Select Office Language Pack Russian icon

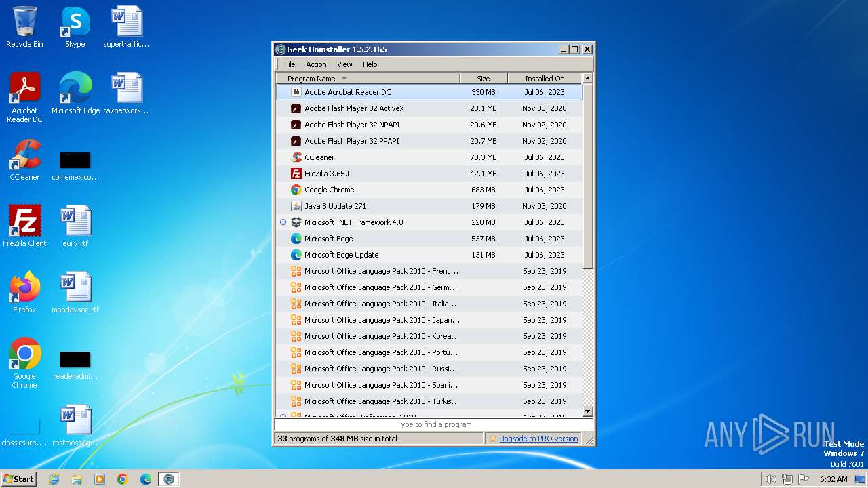click(296, 369)
